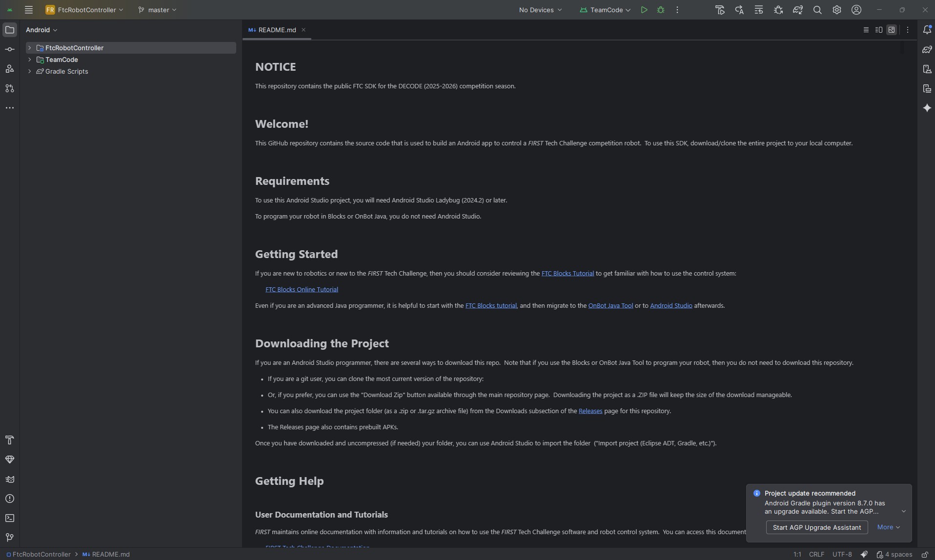Open the Notifications bell panel
The width and height of the screenshot is (935, 560).
pyautogui.click(x=927, y=30)
